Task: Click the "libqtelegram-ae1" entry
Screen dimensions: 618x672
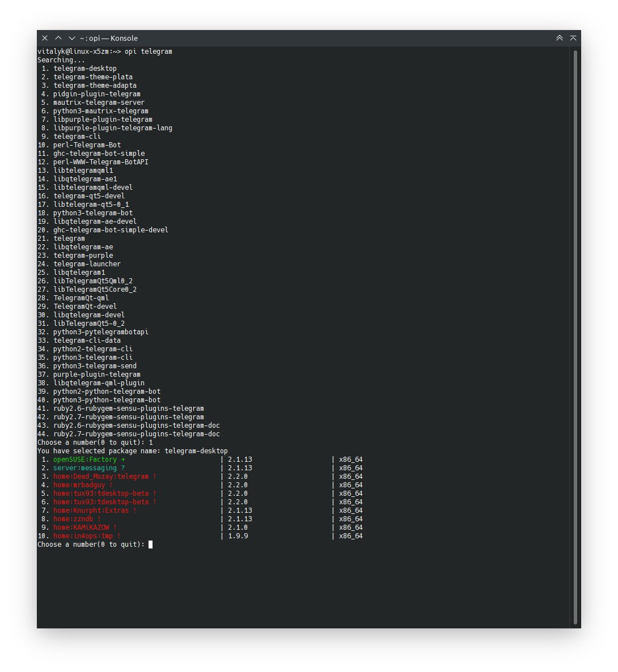Action: click(85, 179)
